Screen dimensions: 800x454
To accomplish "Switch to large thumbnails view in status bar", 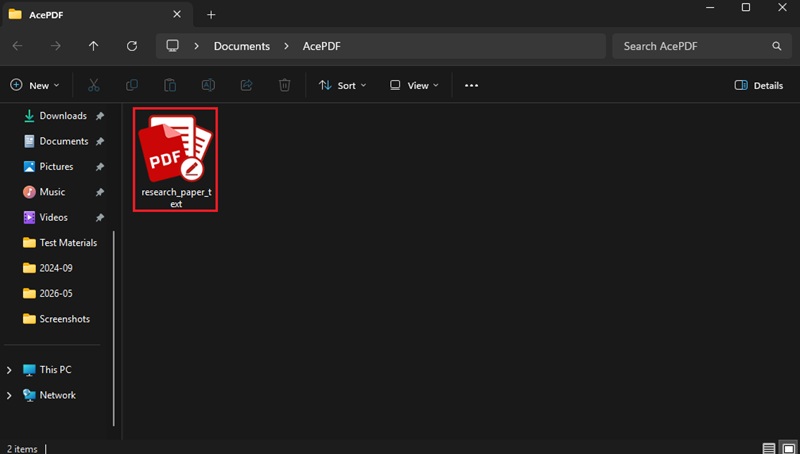I will (789, 448).
